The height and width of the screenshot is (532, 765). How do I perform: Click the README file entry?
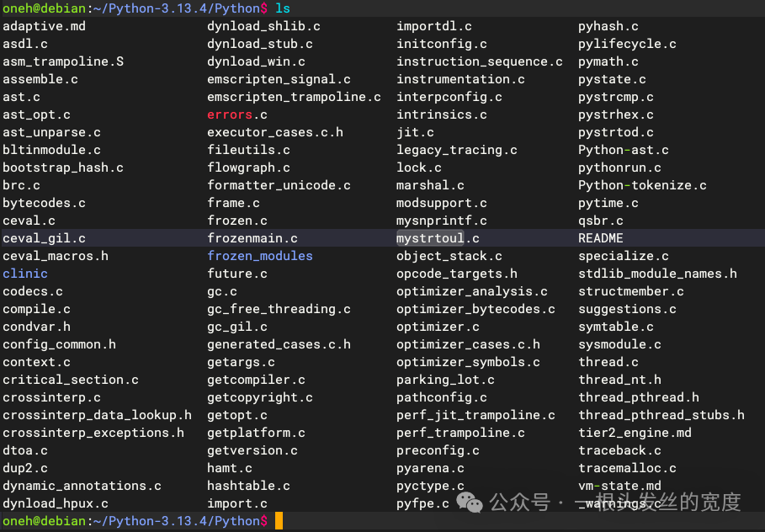click(601, 238)
